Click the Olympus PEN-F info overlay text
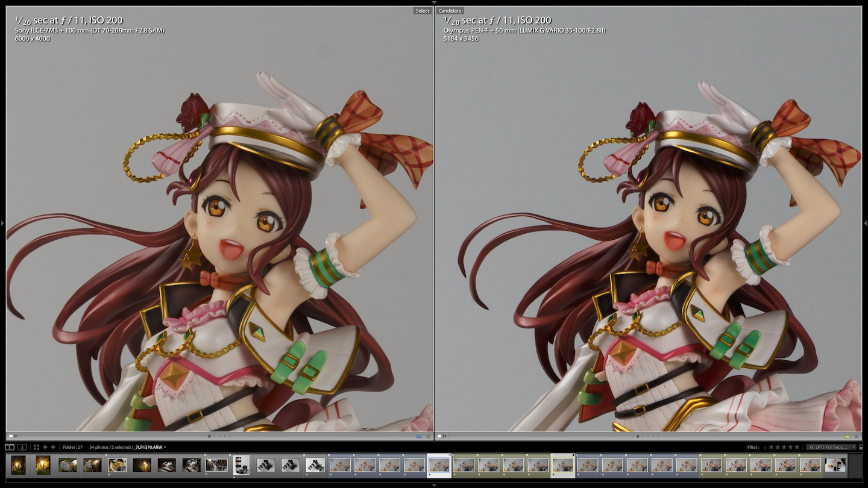 pos(524,30)
